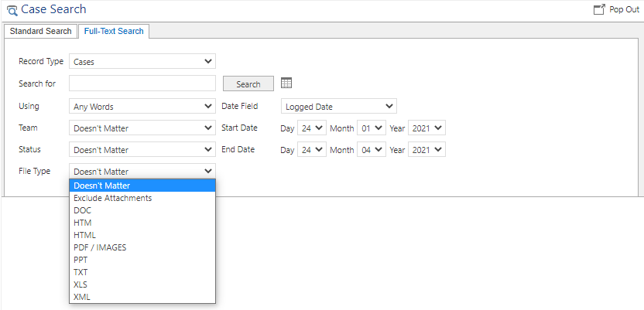
Task: Open the Using Any Words dropdown
Action: pyautogui.click(x=142, y=106)
